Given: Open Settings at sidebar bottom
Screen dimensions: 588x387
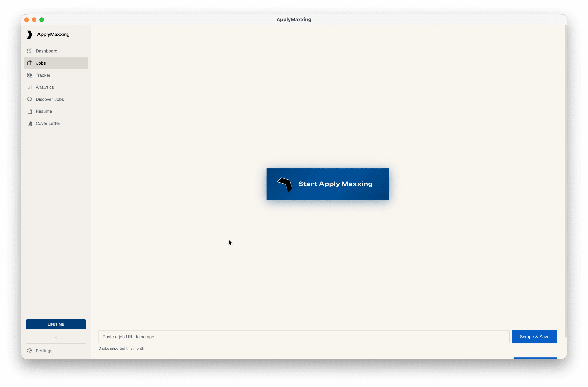Looking at the screenshot, I should coord(56,351).
